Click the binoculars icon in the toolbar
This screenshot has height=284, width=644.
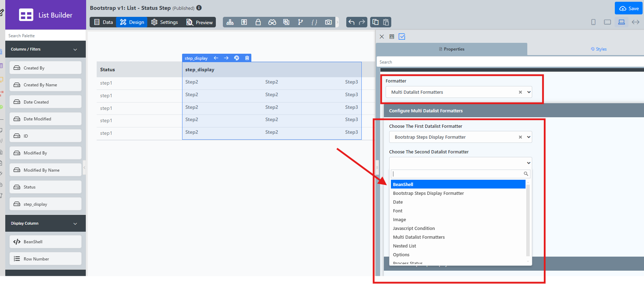(272, 22)
